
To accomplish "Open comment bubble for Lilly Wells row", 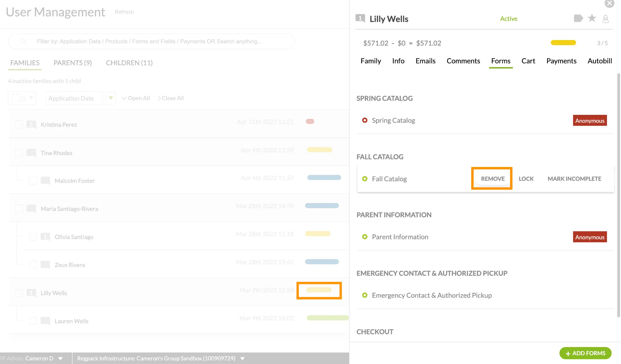I will point(31,293).
